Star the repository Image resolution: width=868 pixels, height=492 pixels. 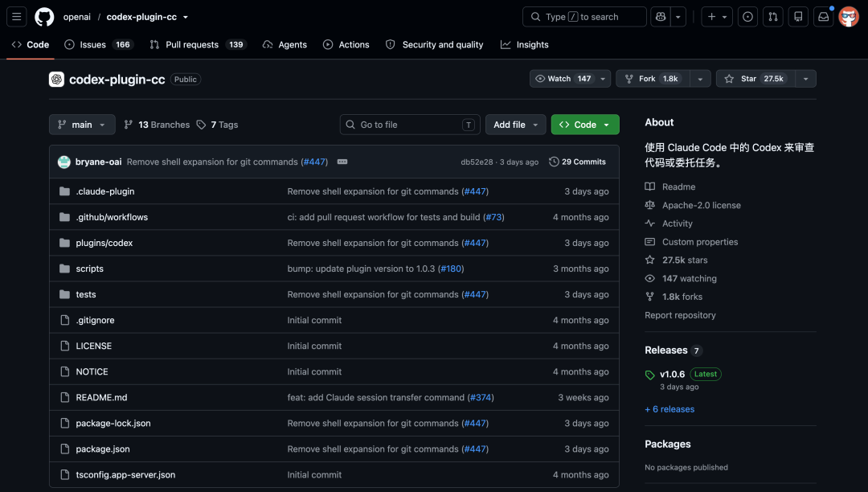coord(755,79)
